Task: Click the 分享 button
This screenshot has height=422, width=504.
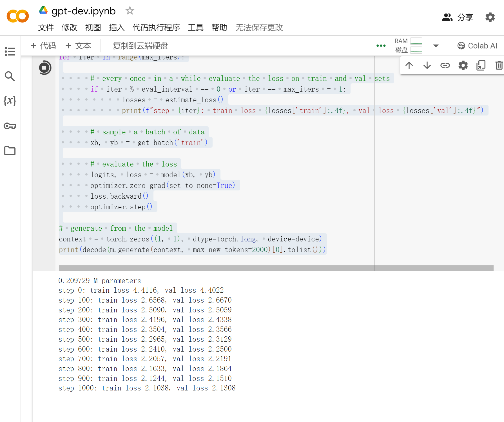Action: click(465, 17)
